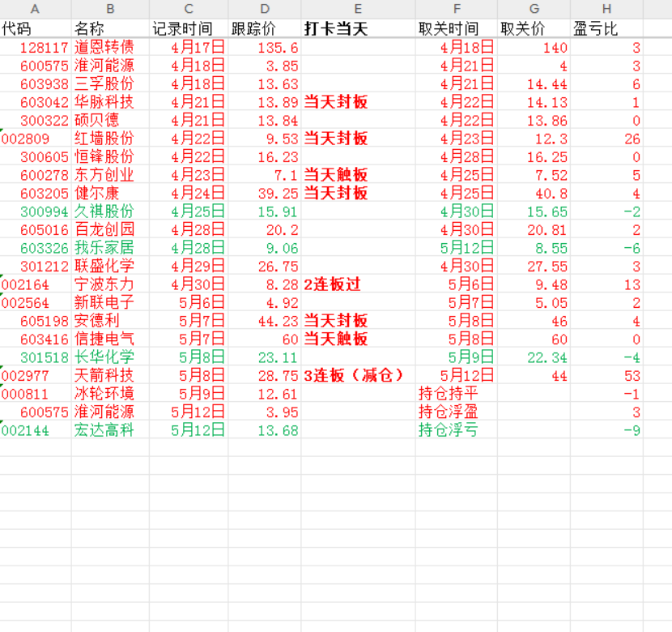Image resolution: width=672 pixels, height=632 pixels.
Task: Click the 盈亏比 value 26
Action: [606, 139]
